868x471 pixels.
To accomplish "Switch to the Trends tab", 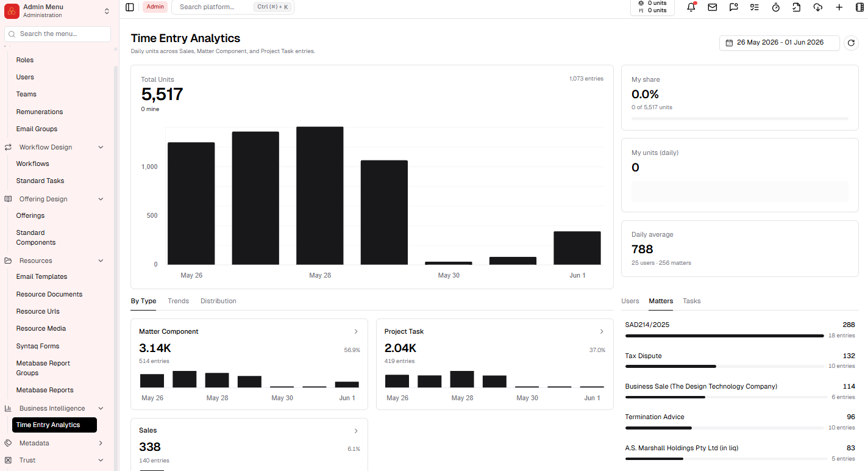I will 178,301.
